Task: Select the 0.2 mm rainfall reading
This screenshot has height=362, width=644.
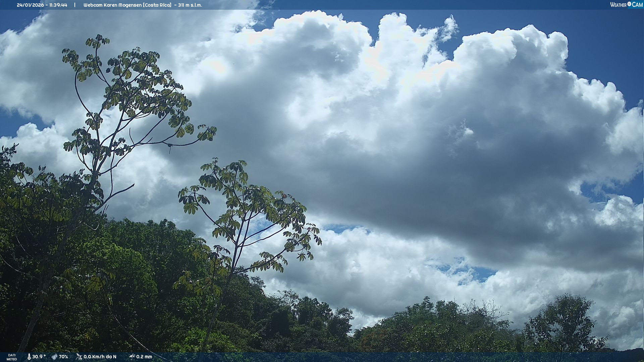Action: [x=144, y=357]
